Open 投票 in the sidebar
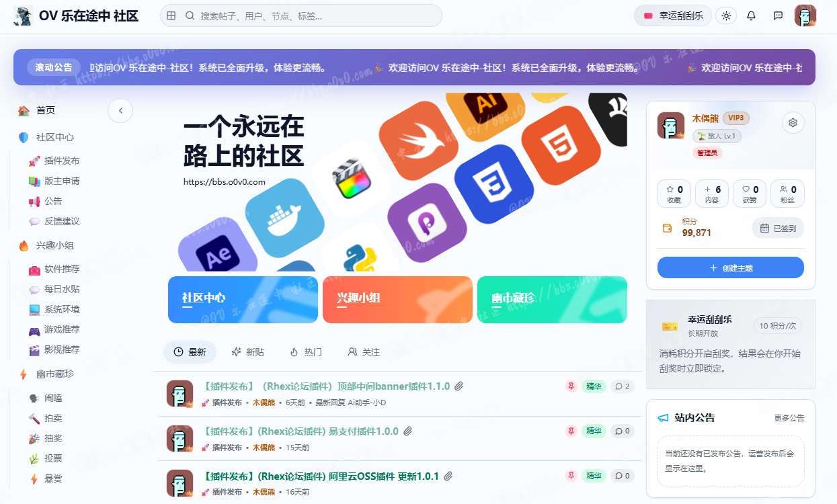837x504 pixels. click(x=46, y=458)
